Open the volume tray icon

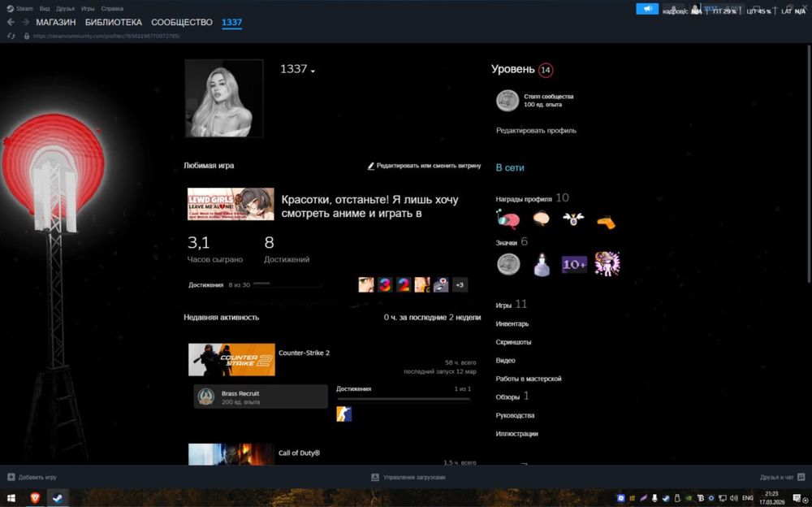click(x=733, y=498)
